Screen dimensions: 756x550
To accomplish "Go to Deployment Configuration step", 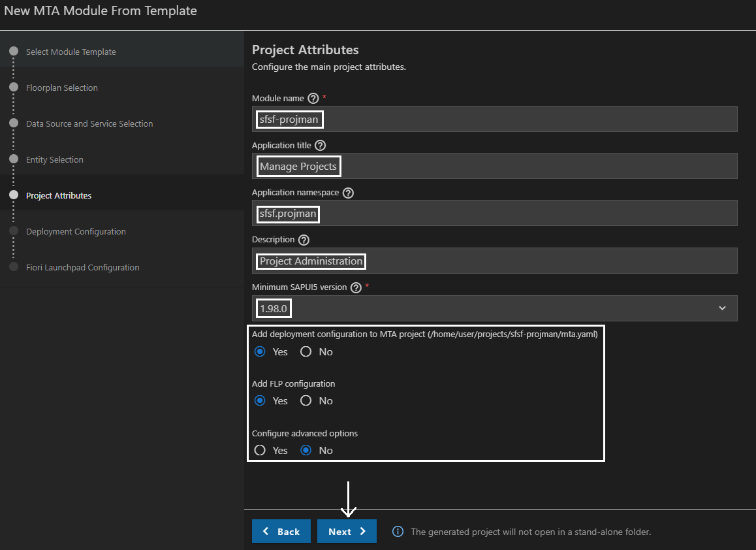I will (76, 232).
